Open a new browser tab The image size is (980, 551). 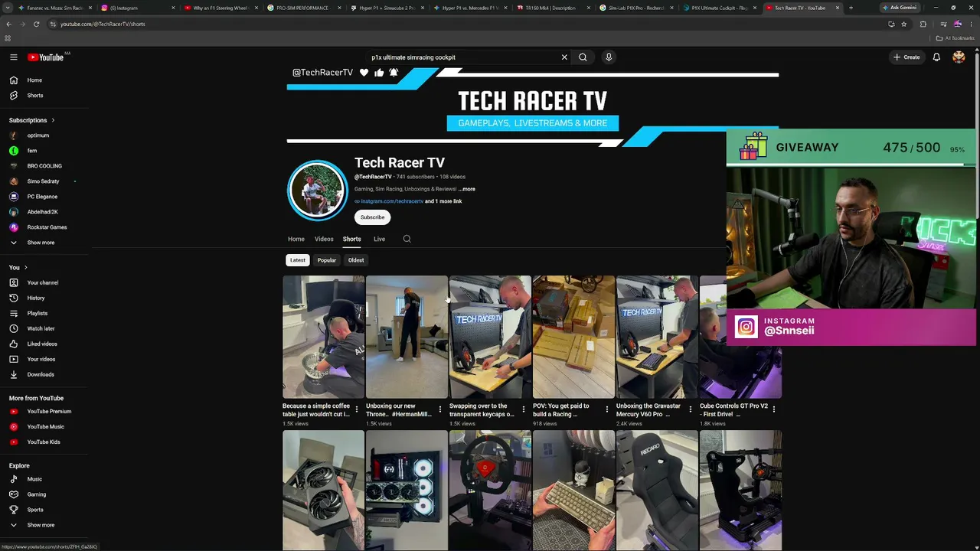(x=851, y=8)
